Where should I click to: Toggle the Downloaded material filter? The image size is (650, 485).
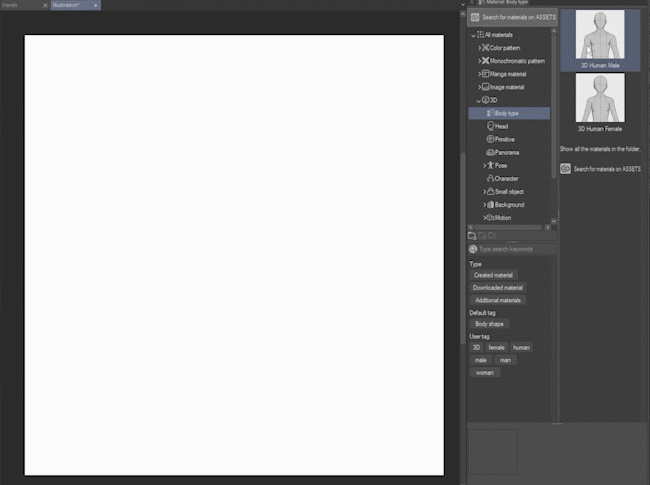pos(497,288)
